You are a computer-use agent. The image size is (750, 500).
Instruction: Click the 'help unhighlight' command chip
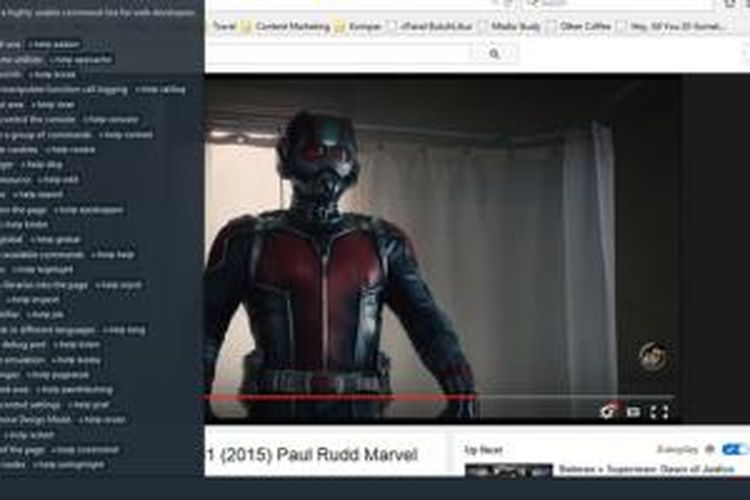(x=68, y=465)
